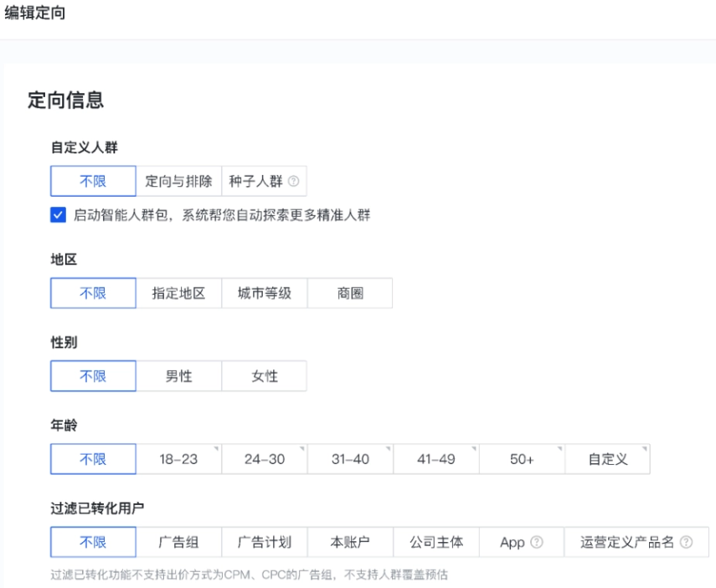
Task: Choose 广告组 conversion filter
Action: 178,542
